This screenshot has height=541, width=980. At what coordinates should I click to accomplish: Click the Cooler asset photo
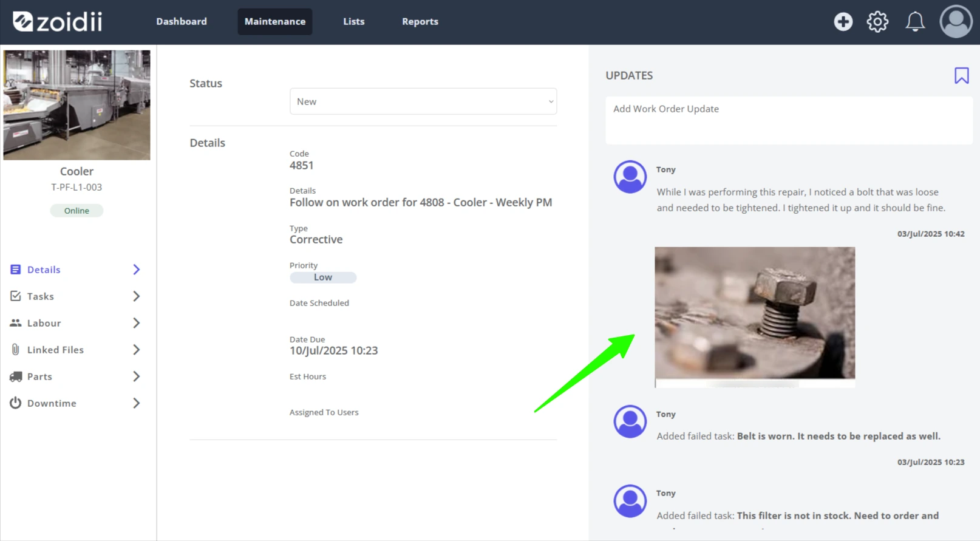(x=77, y=105)
